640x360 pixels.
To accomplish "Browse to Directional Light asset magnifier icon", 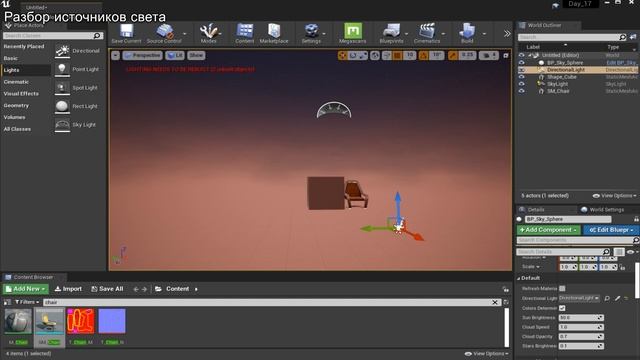I will click(607, 298).
